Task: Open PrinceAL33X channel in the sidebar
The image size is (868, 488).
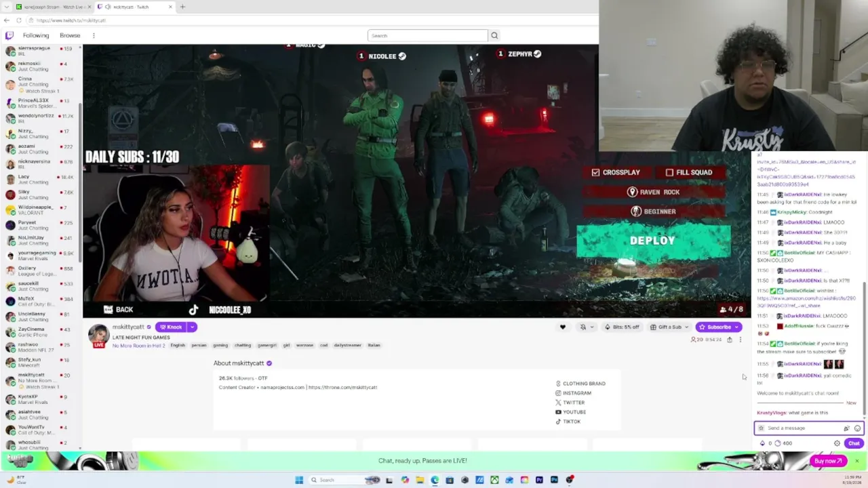Action: tap(41, 103)
